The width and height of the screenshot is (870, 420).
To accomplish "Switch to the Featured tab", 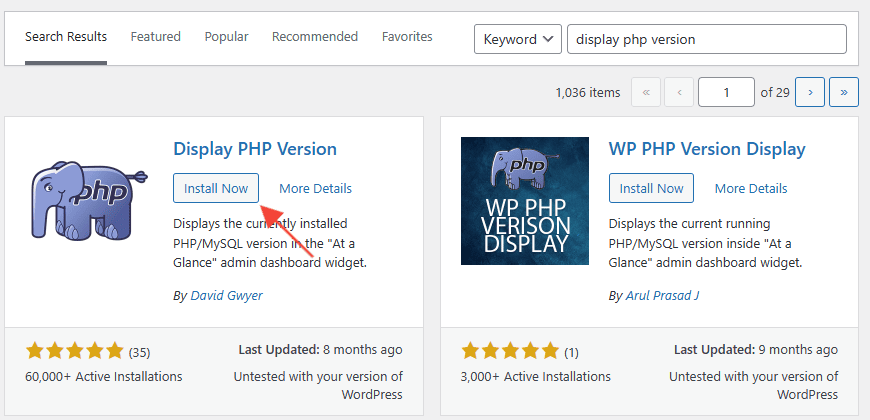I will pos(155,37).
